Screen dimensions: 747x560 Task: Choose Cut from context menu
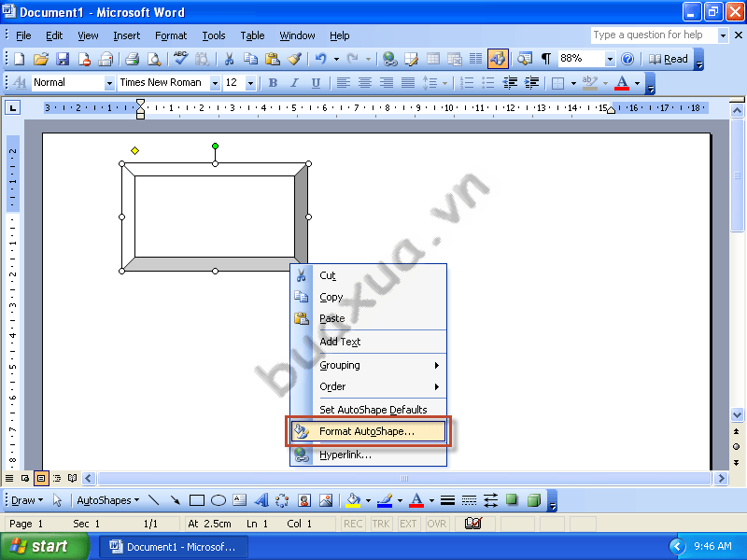[368, 275]
